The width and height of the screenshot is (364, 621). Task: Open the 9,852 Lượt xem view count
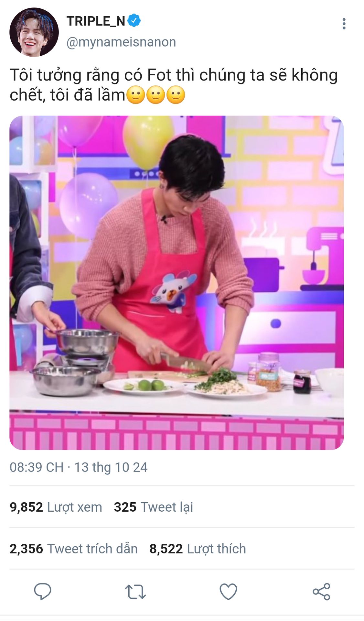tap(56, 507)
